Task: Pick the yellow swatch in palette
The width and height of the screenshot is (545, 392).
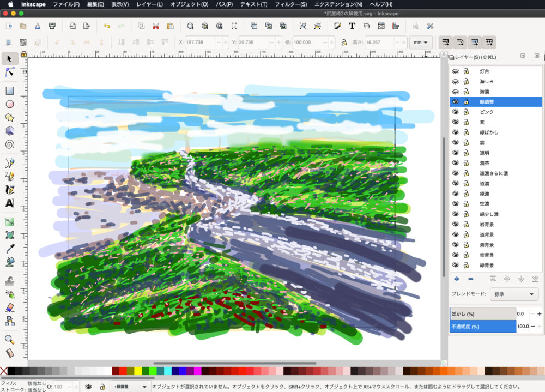Action: (x=138, y=371)
